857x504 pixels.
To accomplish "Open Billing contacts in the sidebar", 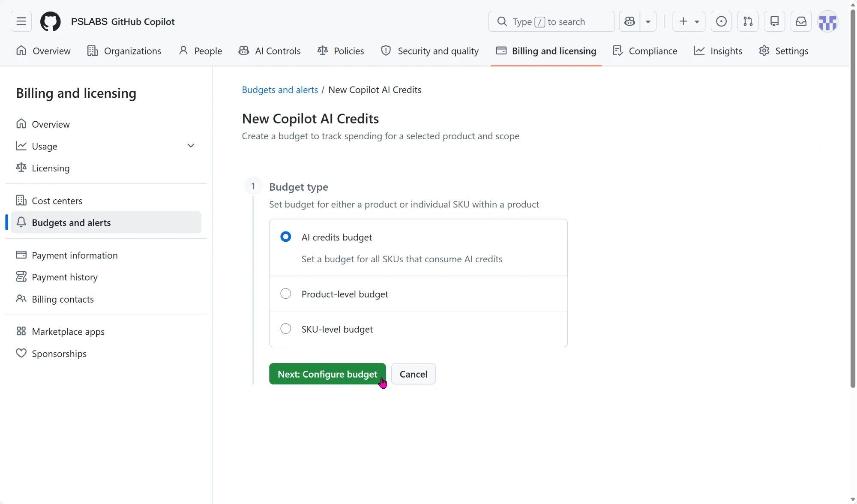I will 106,299.
